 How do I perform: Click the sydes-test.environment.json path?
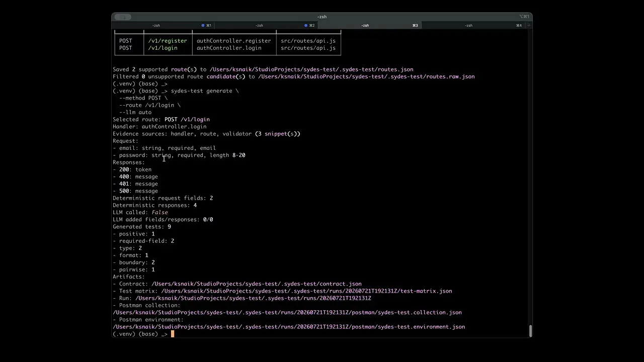click(289, 327)
